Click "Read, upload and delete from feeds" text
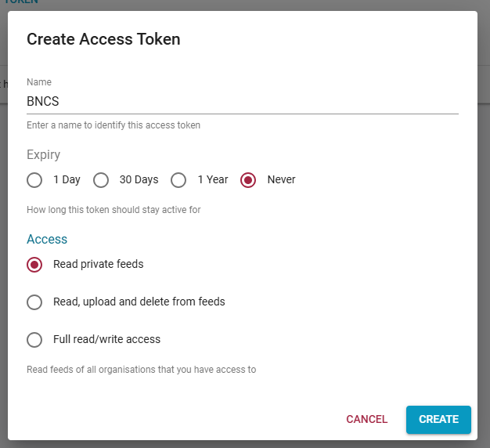 (139, 302)
